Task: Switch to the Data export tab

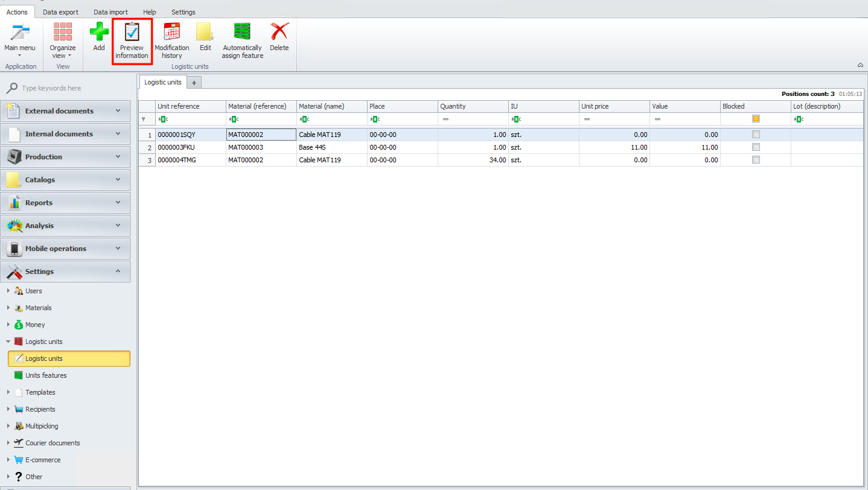Action: point(60,12)
